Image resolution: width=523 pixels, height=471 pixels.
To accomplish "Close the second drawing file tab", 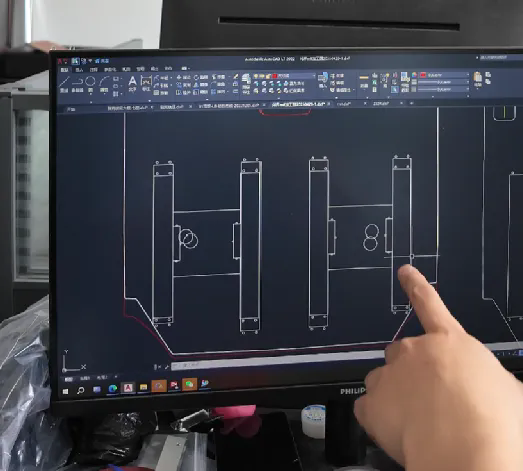I will (x=190, y=107).
